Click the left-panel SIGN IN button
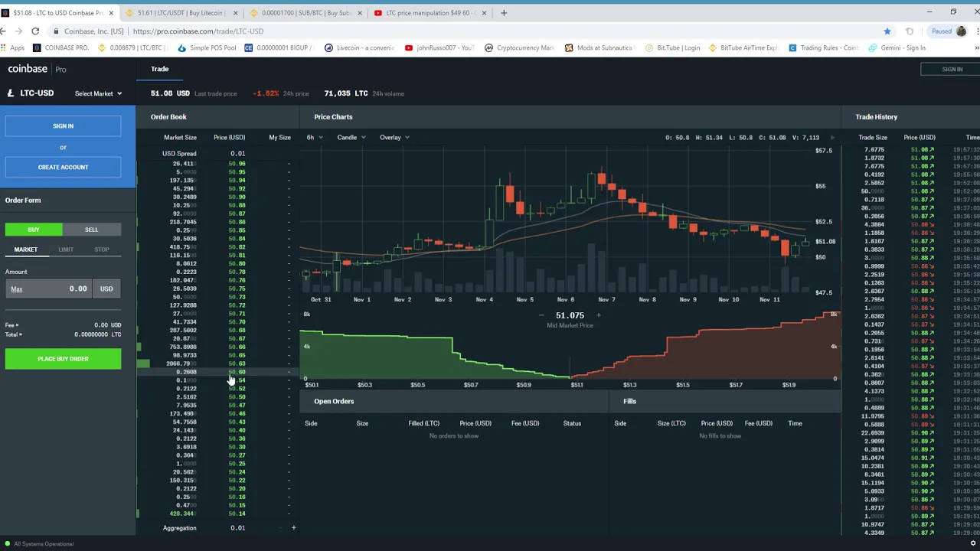 pyautogui.click(x=63, y=126)
